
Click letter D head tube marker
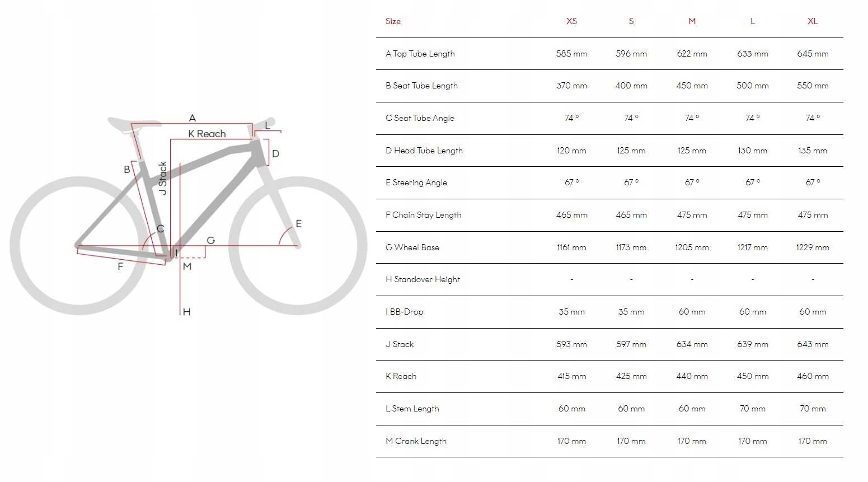point(275,153)
